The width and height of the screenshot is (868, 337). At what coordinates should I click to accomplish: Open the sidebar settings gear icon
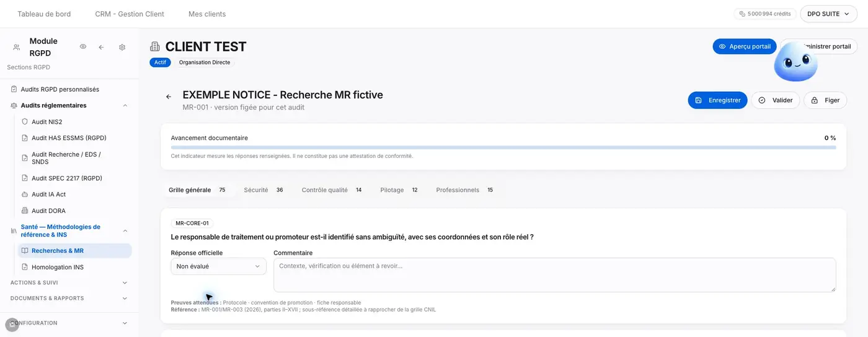tap(122, 47)
